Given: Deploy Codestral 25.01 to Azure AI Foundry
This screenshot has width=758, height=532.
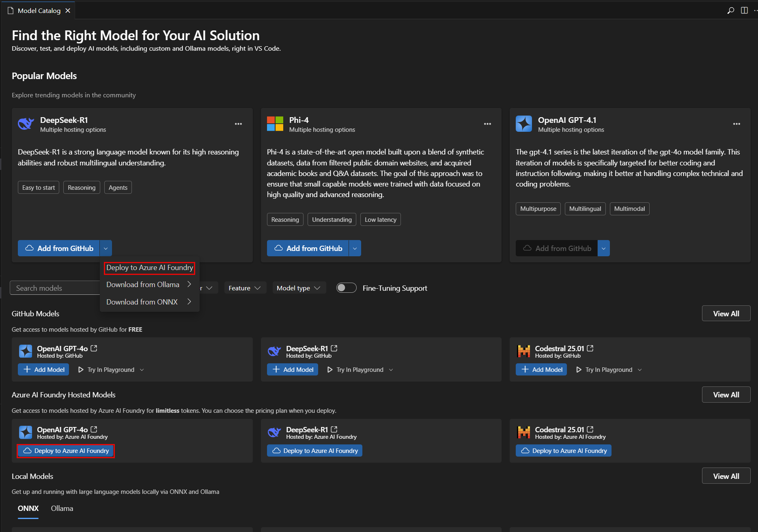Looking at the screenshot, I should click(563, 450).
